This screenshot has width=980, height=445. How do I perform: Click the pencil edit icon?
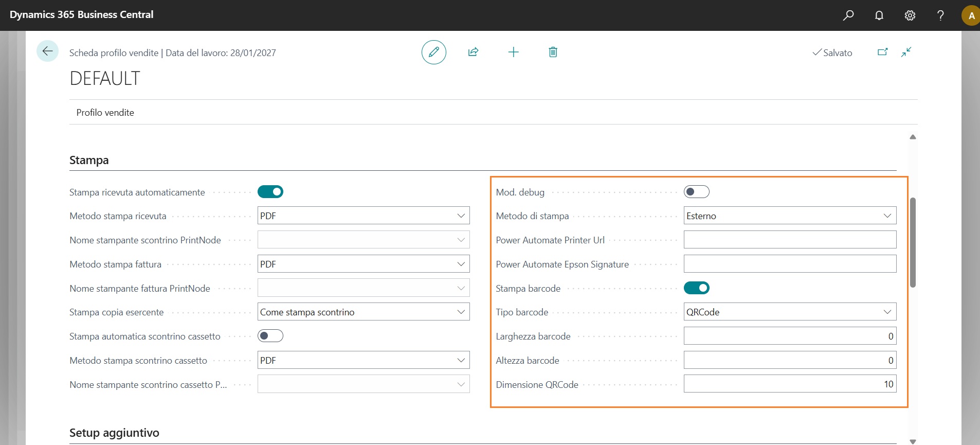pos(433,52)
